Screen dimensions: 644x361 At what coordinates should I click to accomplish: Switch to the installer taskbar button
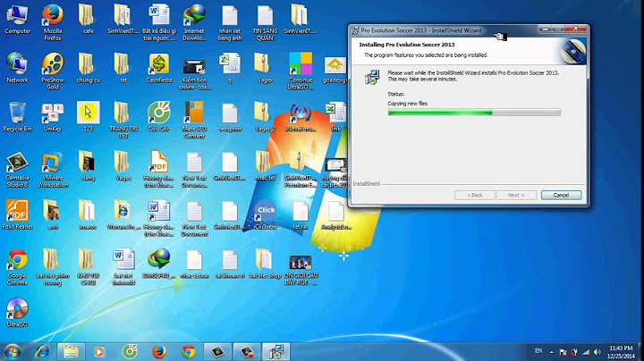276,352
